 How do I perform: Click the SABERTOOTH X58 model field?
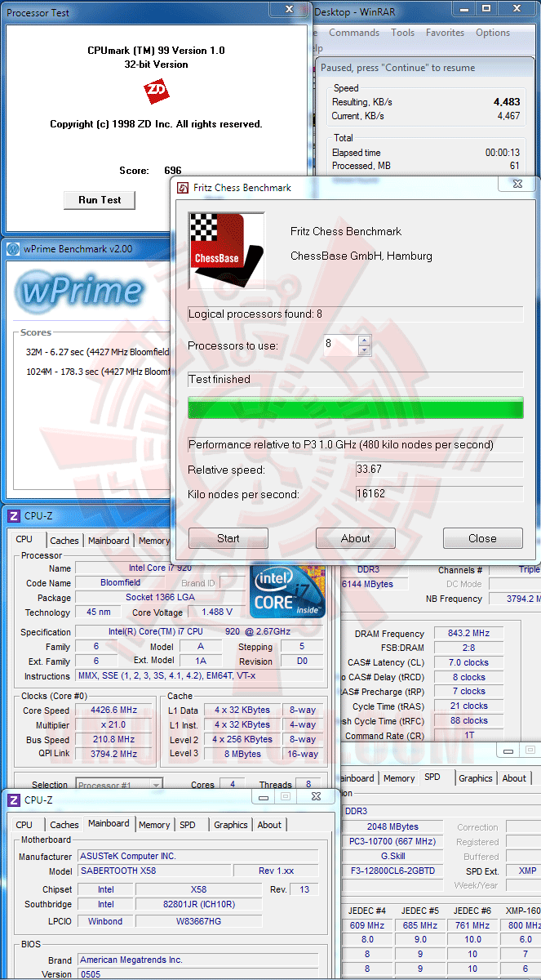point(153,871)
